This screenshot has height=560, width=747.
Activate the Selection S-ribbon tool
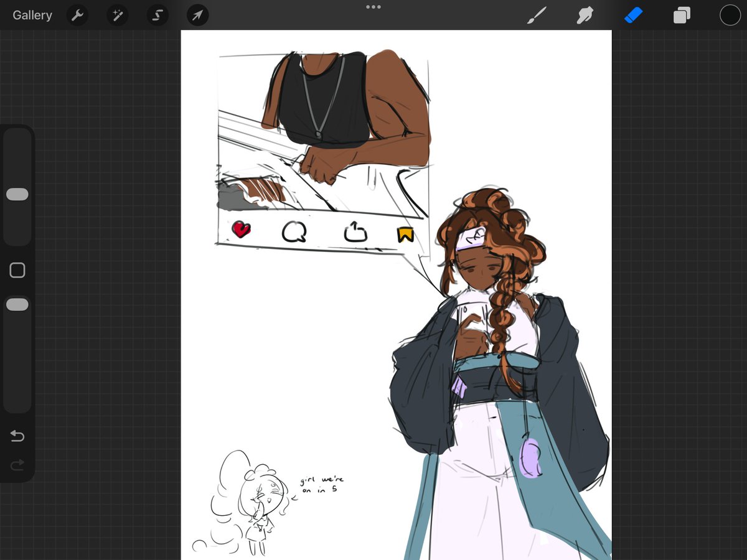[x=157, y=16]
